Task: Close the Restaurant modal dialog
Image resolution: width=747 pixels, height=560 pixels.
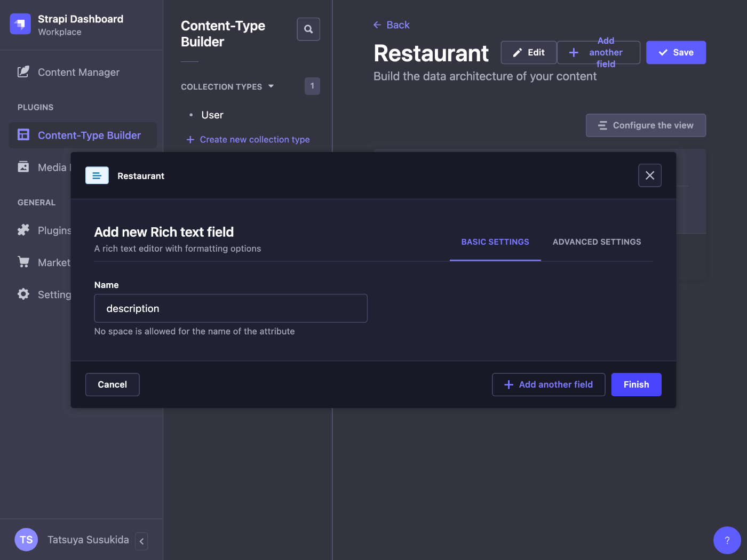Action: pos(650,175)
